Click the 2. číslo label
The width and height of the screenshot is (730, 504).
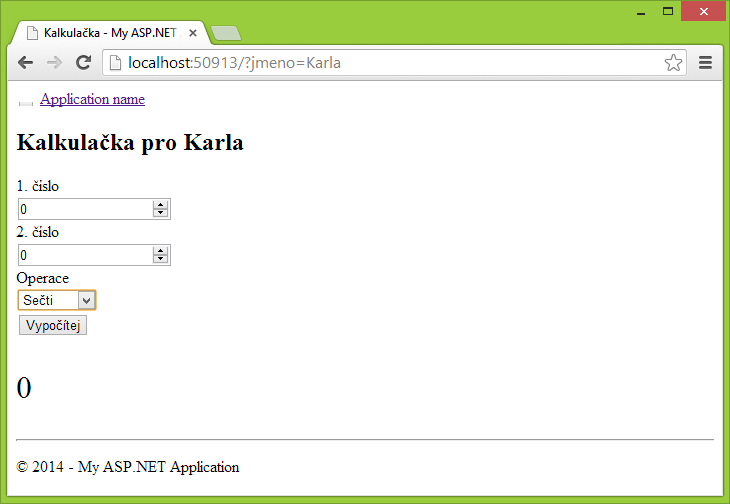pyautogui.click(x=38, y=232)
